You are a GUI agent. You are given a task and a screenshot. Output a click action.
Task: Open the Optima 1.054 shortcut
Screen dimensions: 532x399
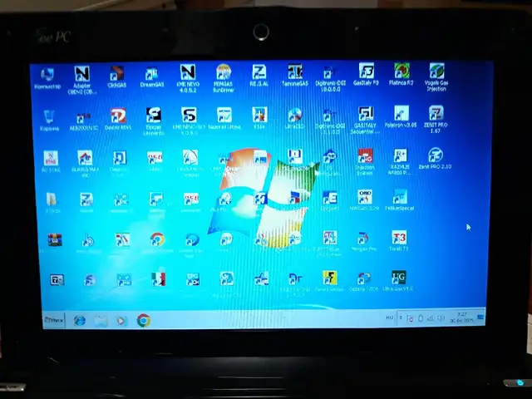coord(363,281)
